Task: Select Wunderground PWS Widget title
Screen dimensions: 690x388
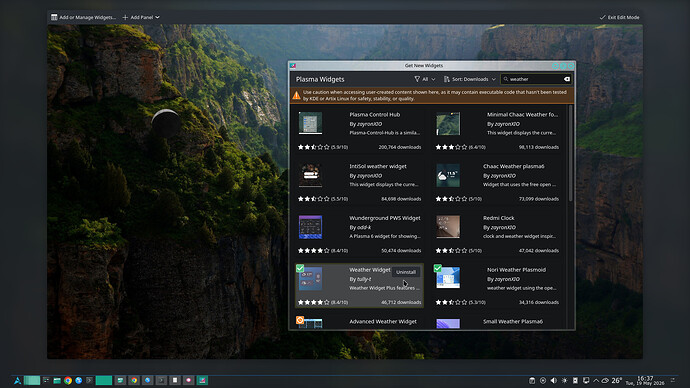Action: [x=385, y=218]
